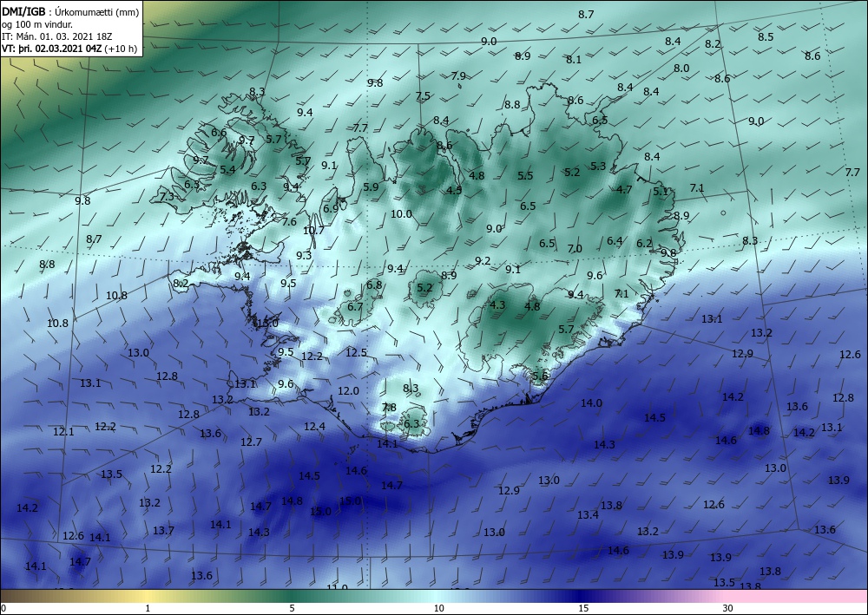
Task: Click the map value '8.0'
Action: (681, 69)
